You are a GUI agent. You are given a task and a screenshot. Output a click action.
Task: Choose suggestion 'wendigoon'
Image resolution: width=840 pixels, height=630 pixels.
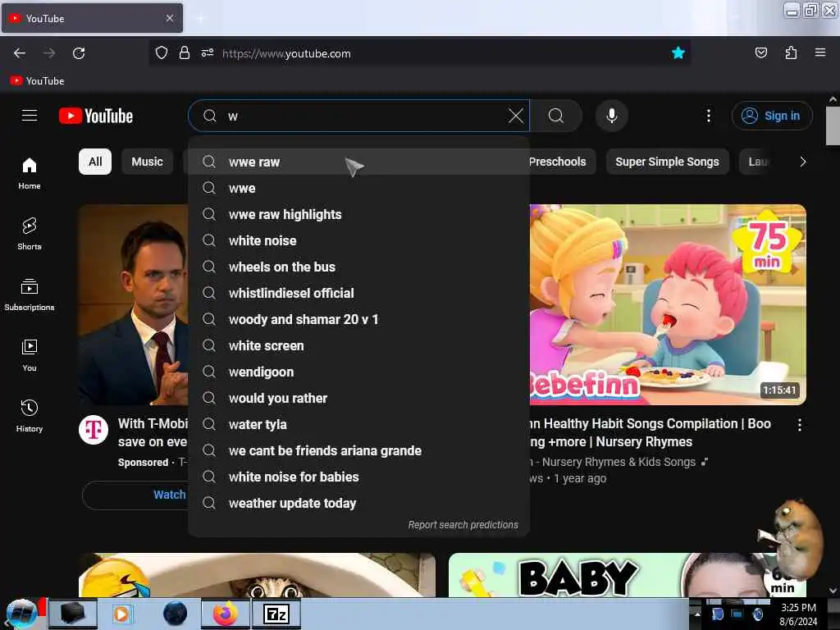(358, 372)
